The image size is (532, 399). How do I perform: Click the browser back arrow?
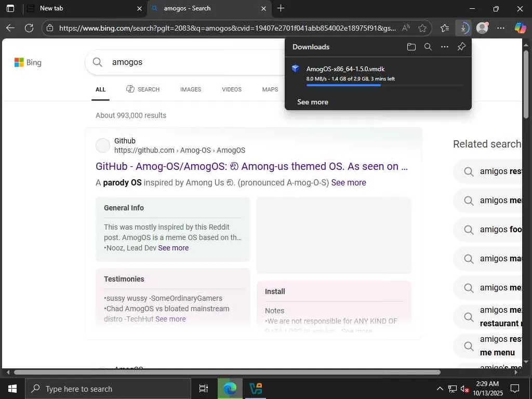click(x=10, y=28)
